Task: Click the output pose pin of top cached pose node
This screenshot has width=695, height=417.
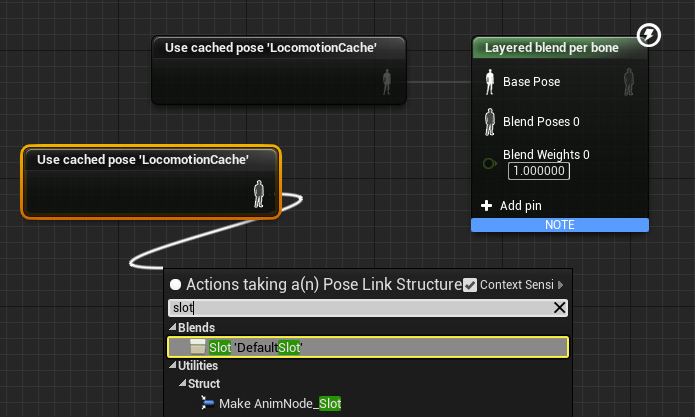Action: coord(387,82)
